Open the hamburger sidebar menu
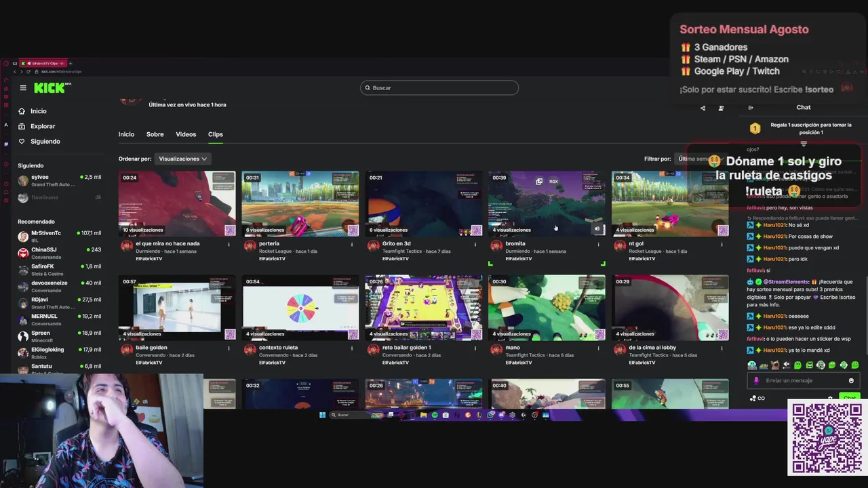 click(x=23, y=87)
